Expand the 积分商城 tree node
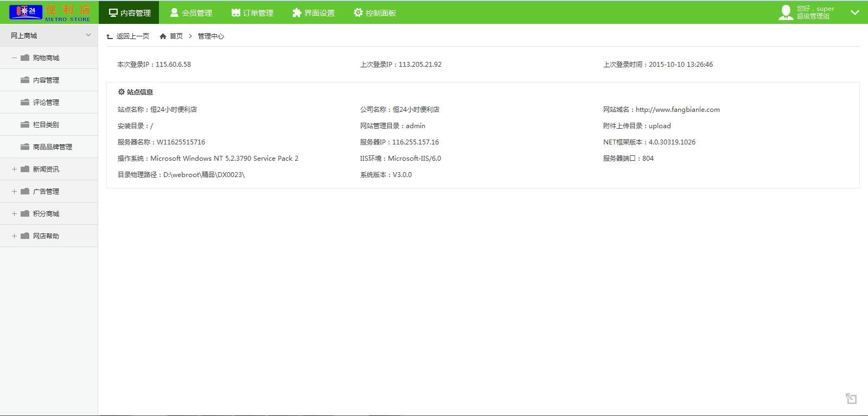The width and height of the screenshot is (868, 416). point(14,213)
